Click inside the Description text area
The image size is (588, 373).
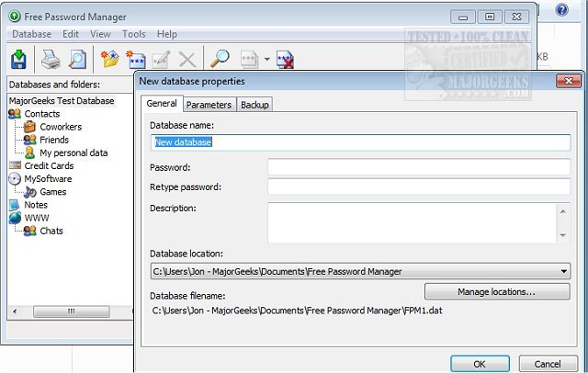click(413, 222)
